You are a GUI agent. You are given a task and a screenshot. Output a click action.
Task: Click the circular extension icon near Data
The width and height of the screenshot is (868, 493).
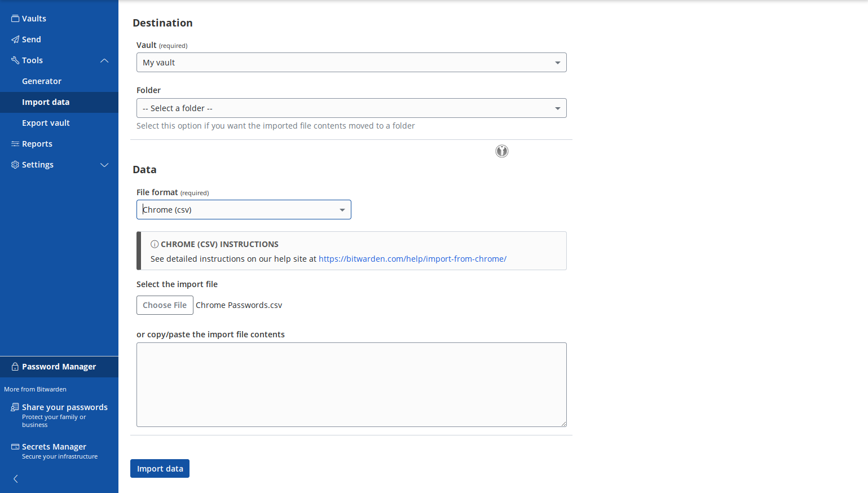coord(502,151)
